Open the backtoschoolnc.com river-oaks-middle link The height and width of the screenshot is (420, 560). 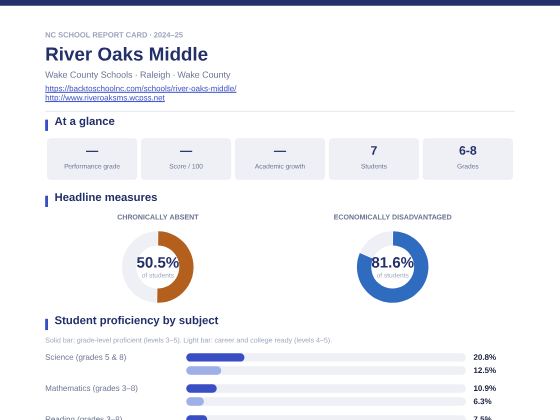pos(141,88)
